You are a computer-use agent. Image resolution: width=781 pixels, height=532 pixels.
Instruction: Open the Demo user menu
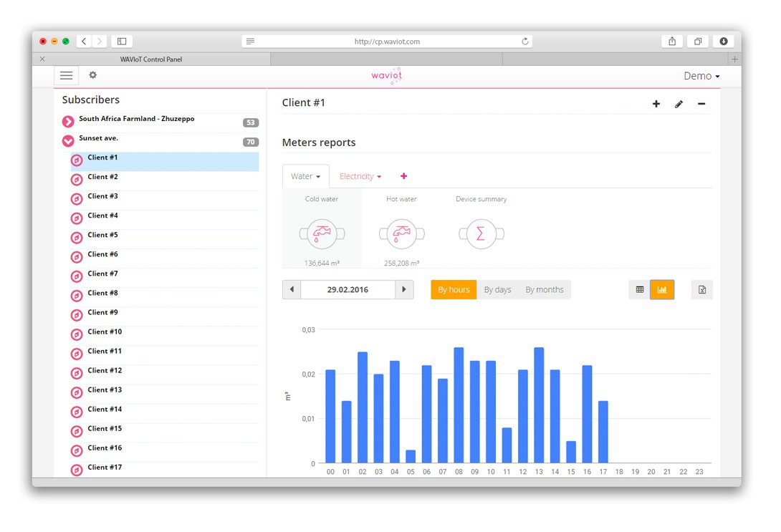coord(701,75)
